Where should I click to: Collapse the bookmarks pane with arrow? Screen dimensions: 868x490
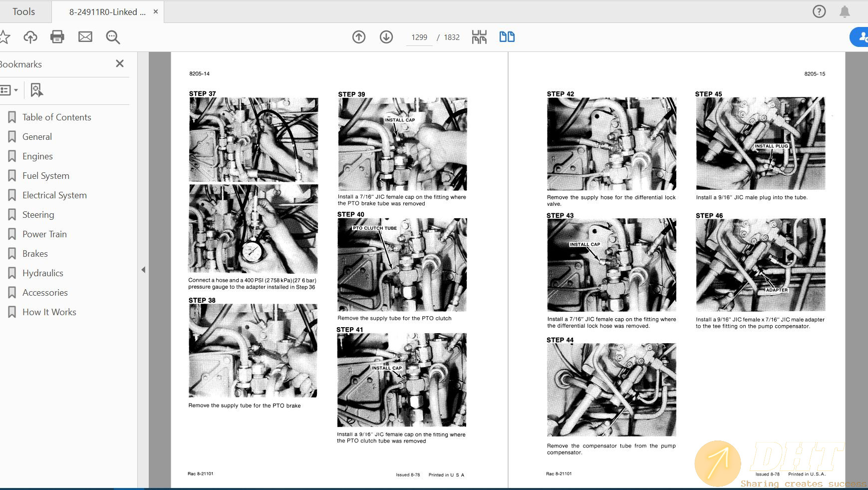tap(143, 270)
